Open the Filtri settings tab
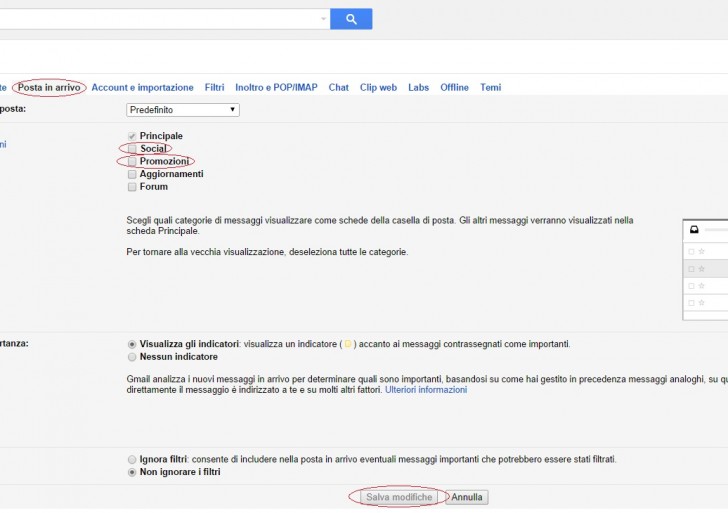Screen dimensions: 728x513 (214, 87)
